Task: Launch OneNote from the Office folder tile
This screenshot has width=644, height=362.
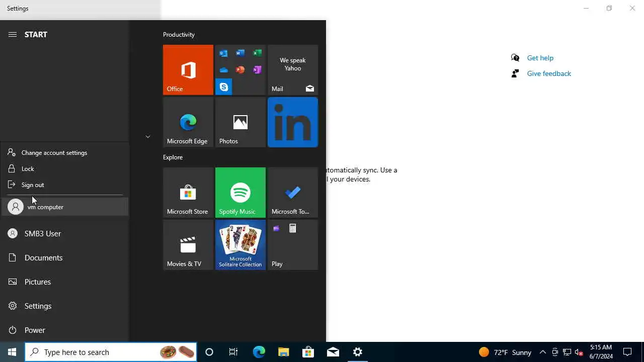Action: pos(257,70)
